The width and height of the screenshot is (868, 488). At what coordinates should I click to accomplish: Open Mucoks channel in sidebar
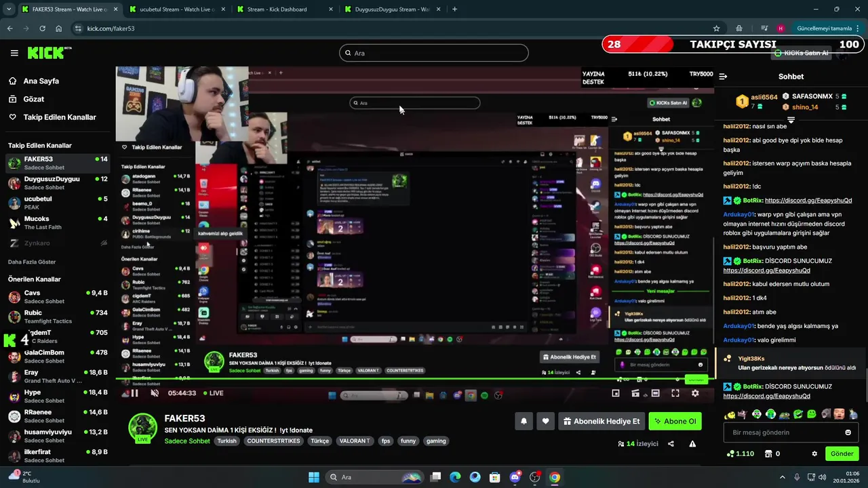point(58,222)
